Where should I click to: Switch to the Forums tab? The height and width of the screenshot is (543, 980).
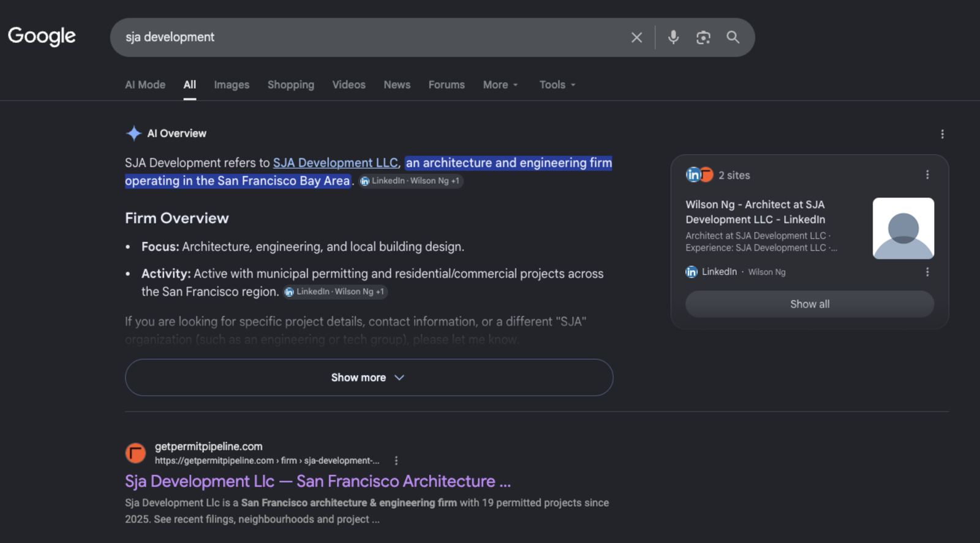(447, 84)
